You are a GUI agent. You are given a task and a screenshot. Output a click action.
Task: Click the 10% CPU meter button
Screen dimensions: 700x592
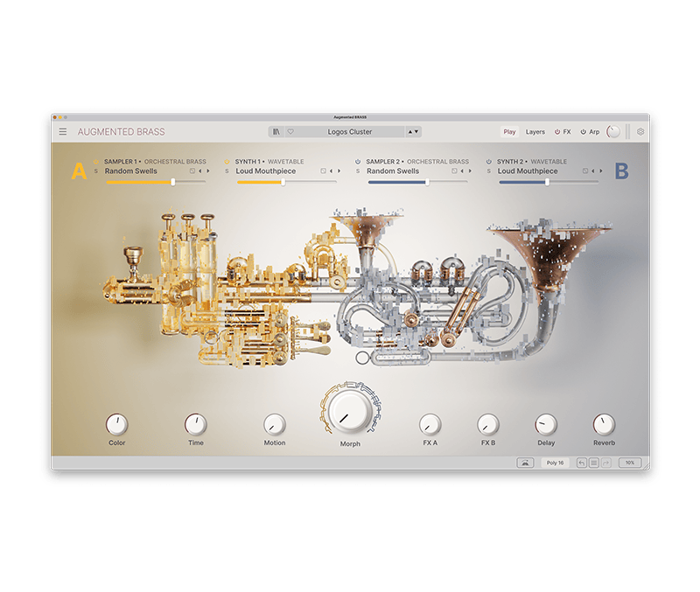pos(630,463)
